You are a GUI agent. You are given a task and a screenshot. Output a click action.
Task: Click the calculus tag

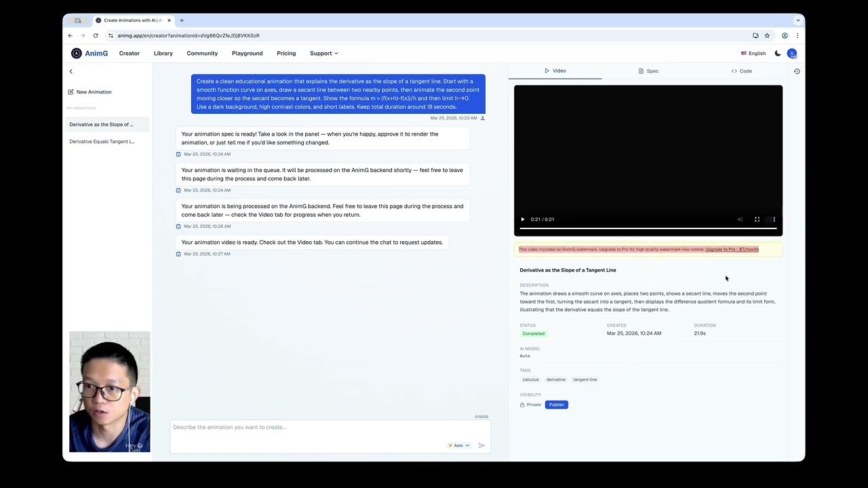click(530, 380)
